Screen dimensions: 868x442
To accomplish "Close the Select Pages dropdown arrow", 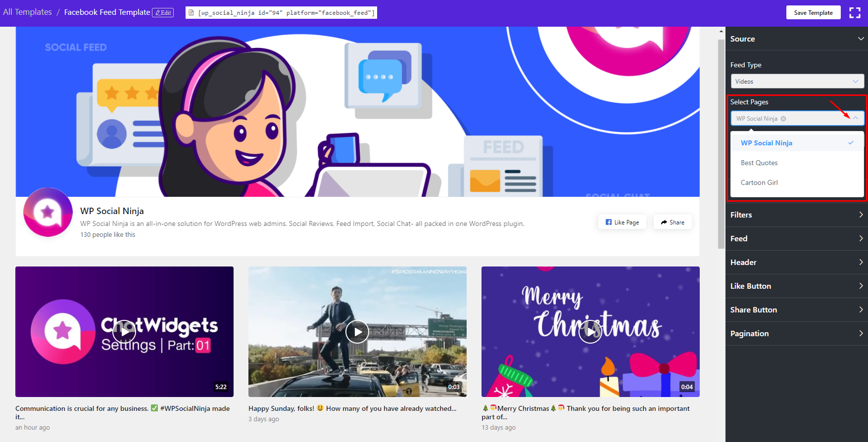I will 855,118.
